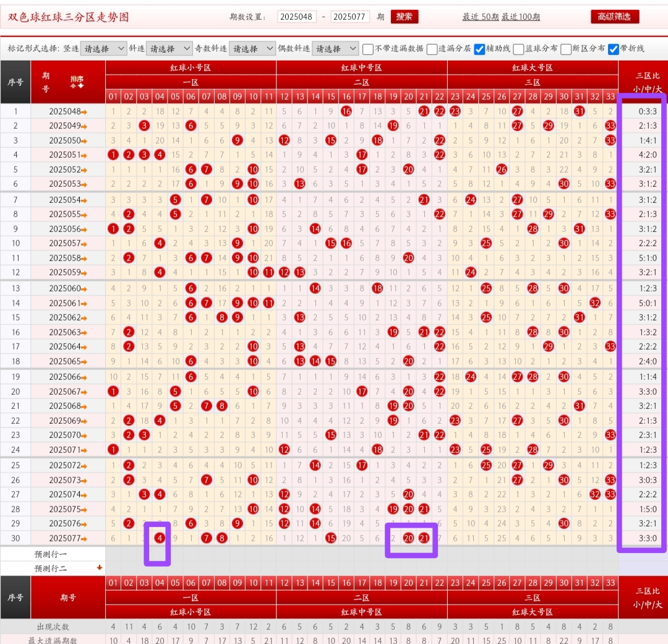The image size is (668, 644).
Task: Click orange arrow beside issue 2025060
Action: click(x=84, y=289)
